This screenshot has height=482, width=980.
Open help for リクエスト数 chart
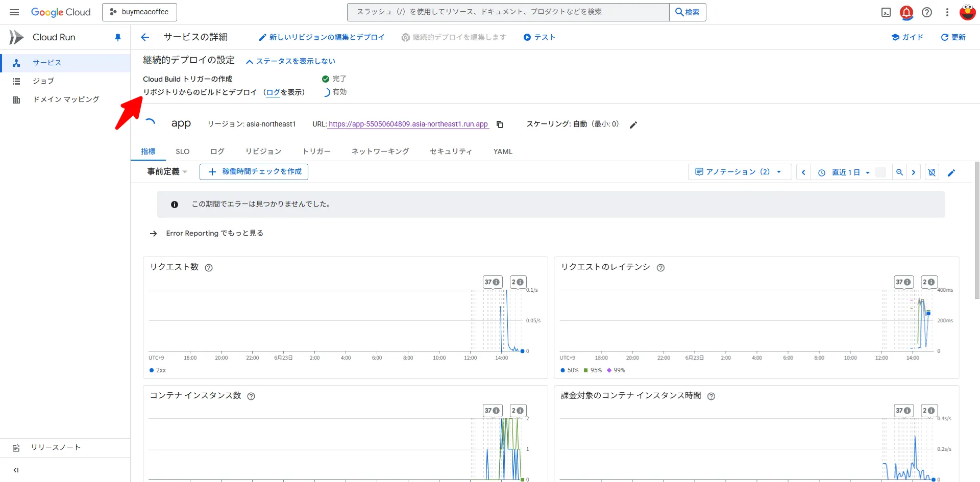(x=209, y=268)
